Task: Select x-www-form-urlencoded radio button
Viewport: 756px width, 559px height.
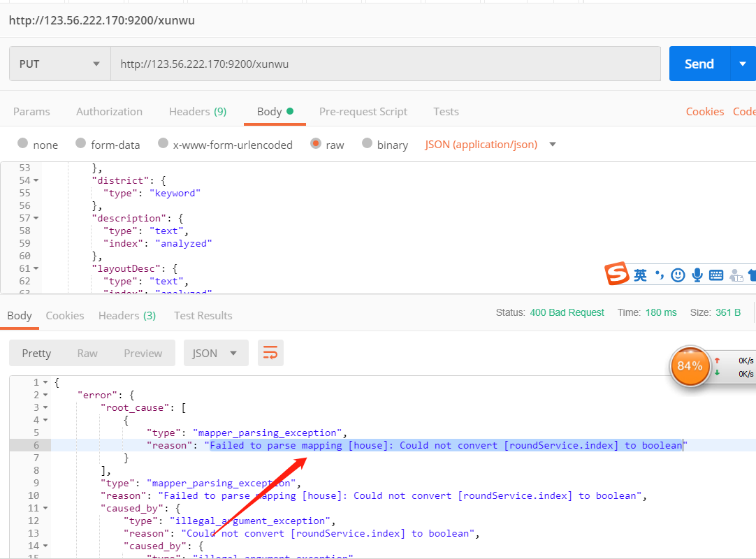Action: pos(163,143)
